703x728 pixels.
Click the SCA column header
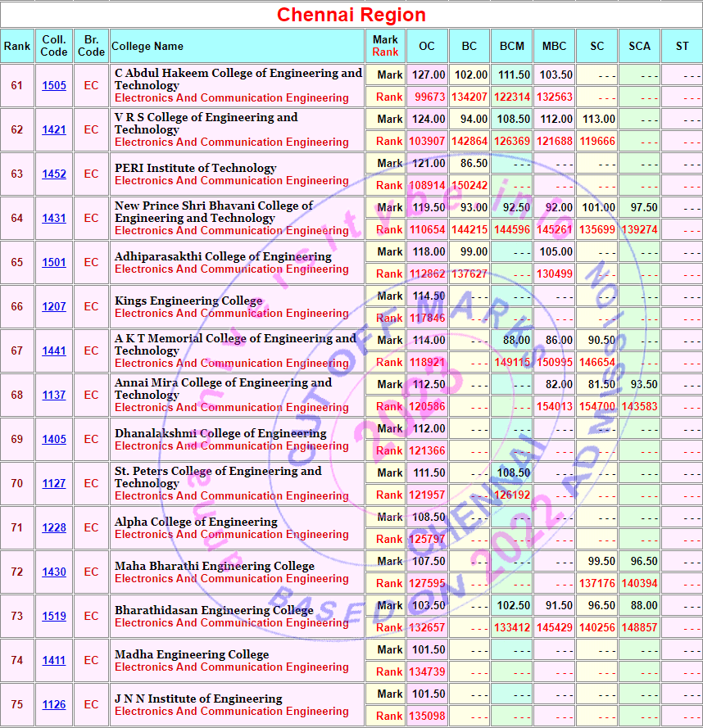[639, 46]
